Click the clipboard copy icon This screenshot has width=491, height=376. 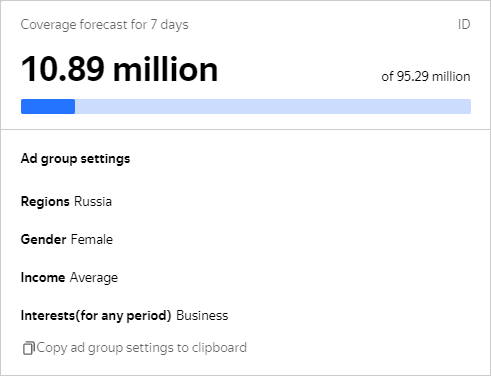28,348
